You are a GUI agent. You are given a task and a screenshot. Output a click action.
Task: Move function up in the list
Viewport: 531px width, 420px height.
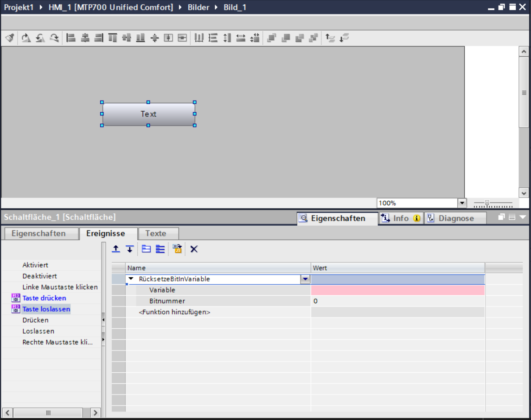116,249
